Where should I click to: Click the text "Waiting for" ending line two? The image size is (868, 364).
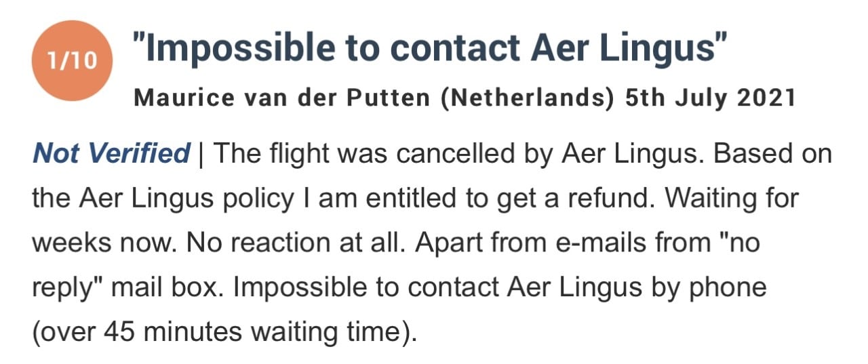coord(732,199)
